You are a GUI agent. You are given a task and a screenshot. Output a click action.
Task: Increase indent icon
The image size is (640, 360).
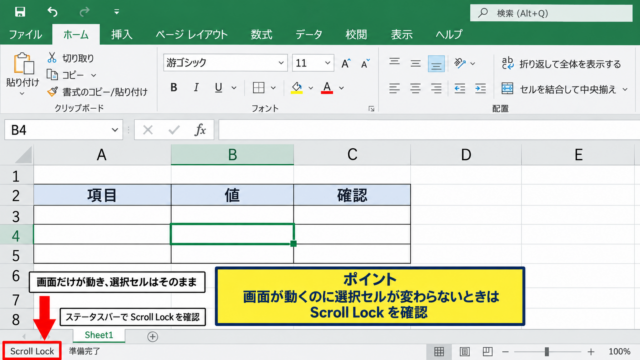pyautogui.click(x=480, y=88)
